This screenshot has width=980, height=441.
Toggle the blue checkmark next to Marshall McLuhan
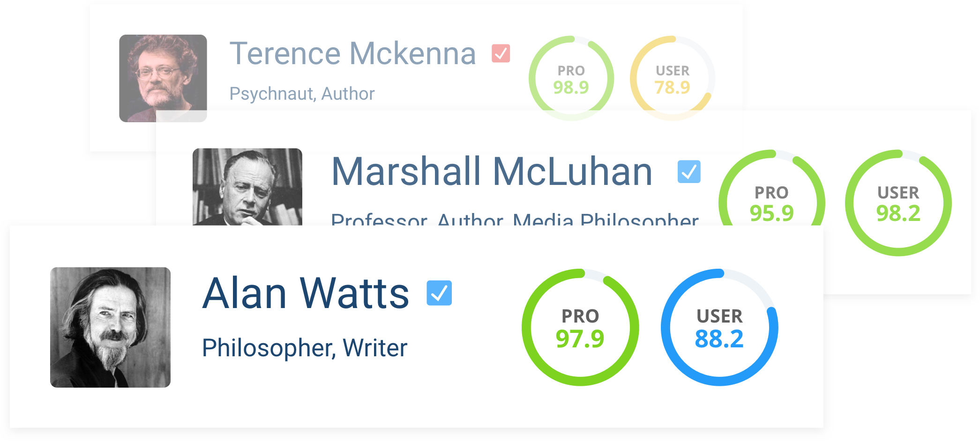[x=689, y=172]
